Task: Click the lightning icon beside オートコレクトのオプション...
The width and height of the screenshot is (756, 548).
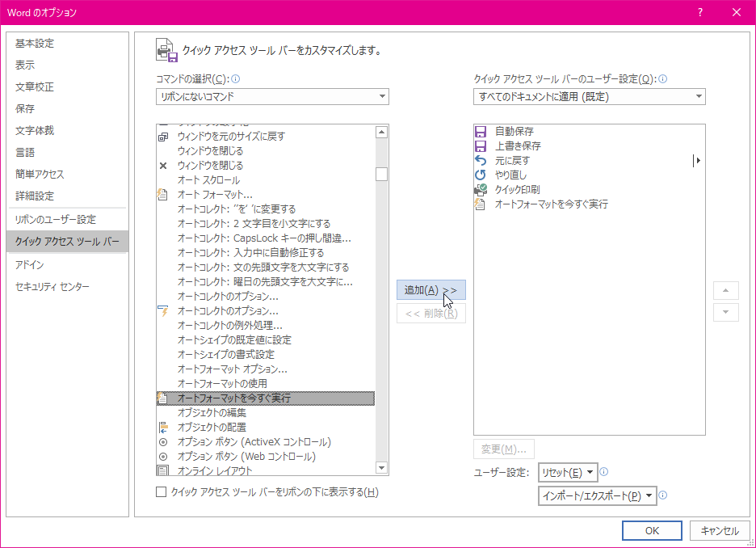Action: (163, 310)
